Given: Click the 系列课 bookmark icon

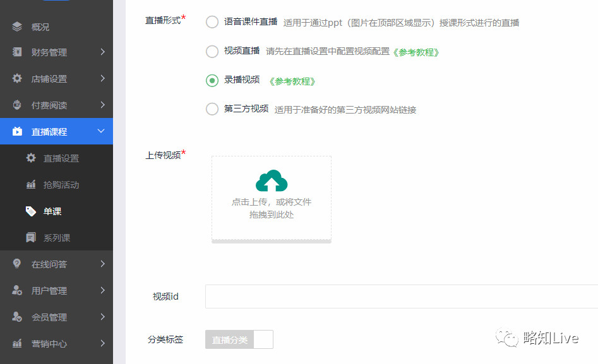Looking at the screenshot, I should coord(31,237).
